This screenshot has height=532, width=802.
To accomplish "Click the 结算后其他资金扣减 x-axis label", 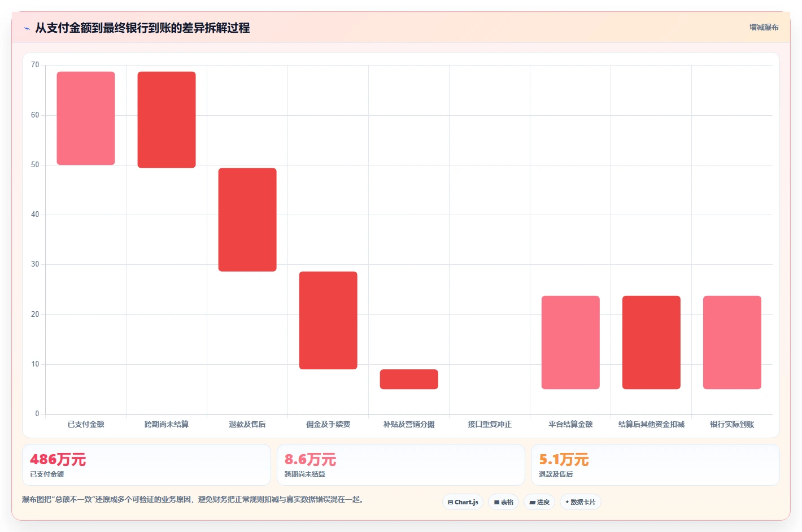I will [x=651, y=424].
